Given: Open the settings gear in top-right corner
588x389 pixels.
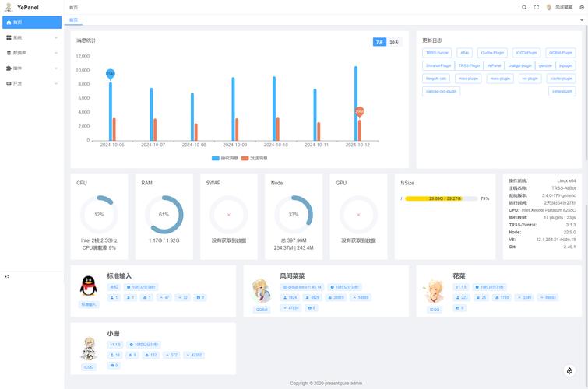Looking at the screenshot, I should tap(581, 7).
